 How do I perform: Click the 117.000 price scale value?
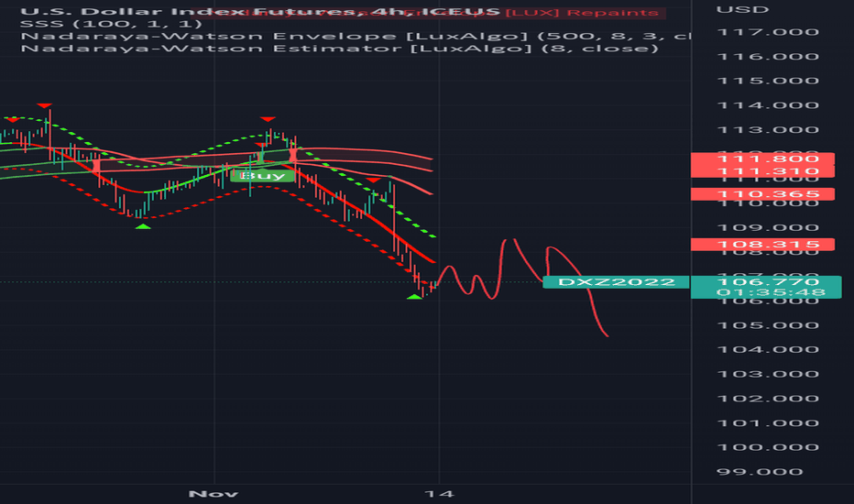pos(768,32)
